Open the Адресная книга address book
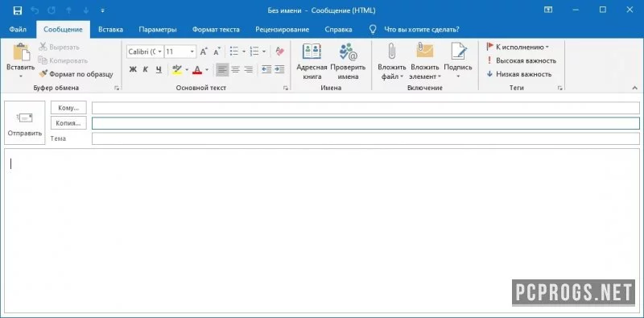This screenshot has height=318, width=644. click(312, 62)
